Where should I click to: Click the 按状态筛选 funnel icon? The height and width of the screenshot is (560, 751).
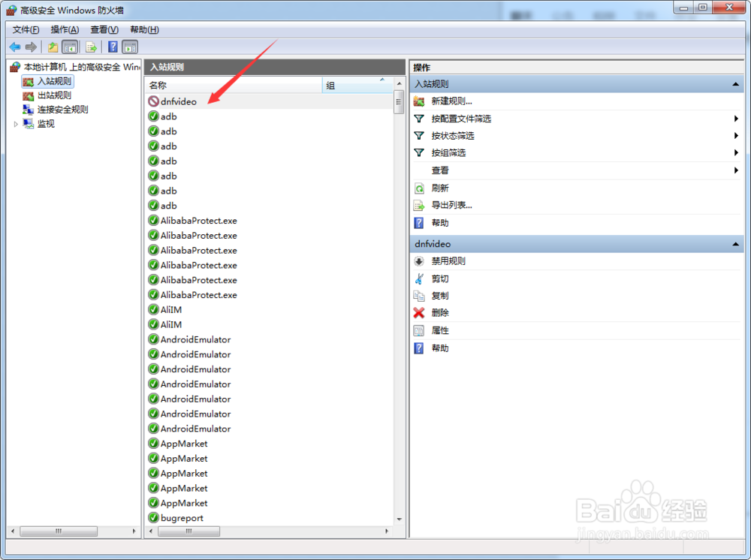click(x=419, y=135)
